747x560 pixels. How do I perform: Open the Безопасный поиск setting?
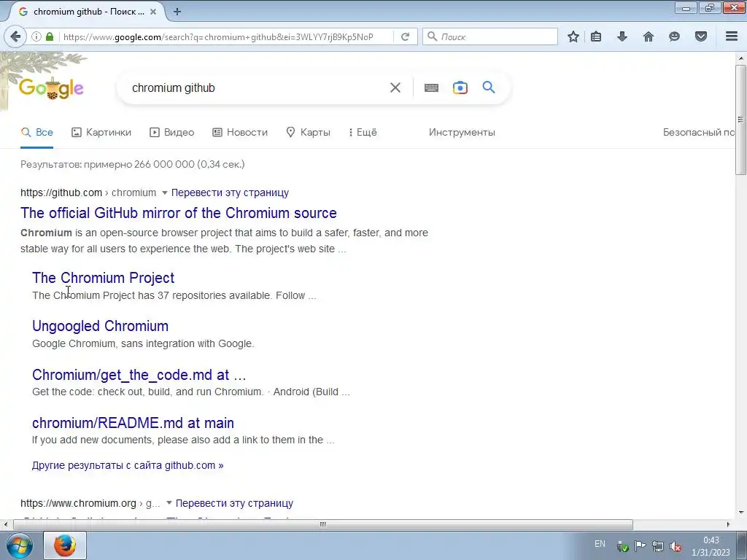[699, 133]
